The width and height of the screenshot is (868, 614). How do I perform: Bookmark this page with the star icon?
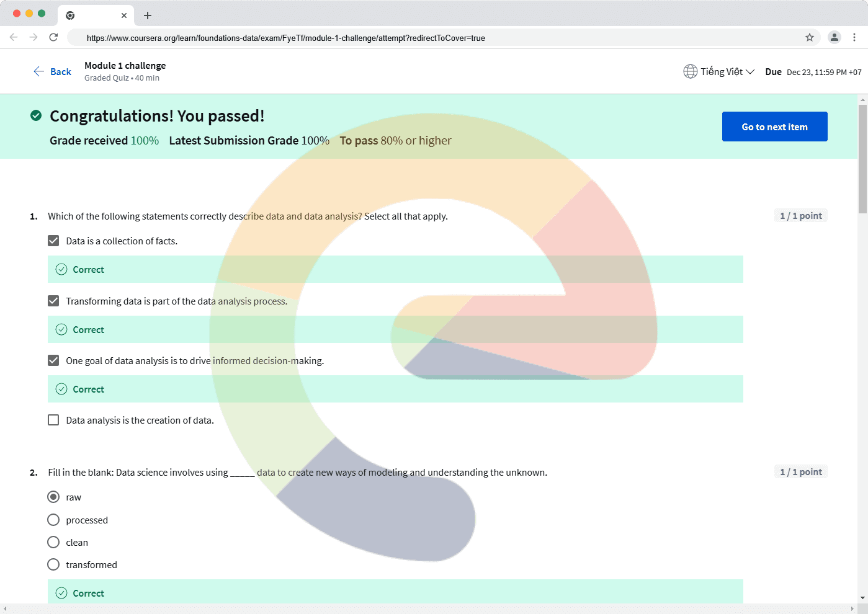pyautogui.click(x=810, y=37)
